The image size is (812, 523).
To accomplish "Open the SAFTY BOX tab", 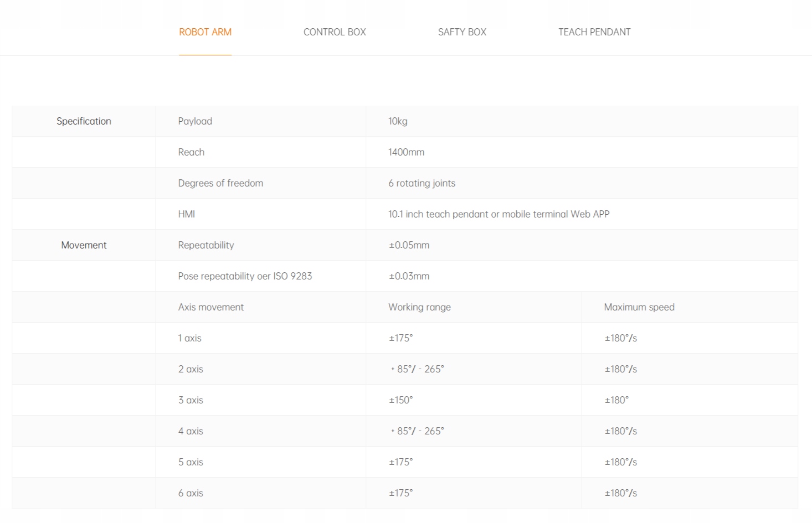I will pyautogui.click(x=462, y=32).
